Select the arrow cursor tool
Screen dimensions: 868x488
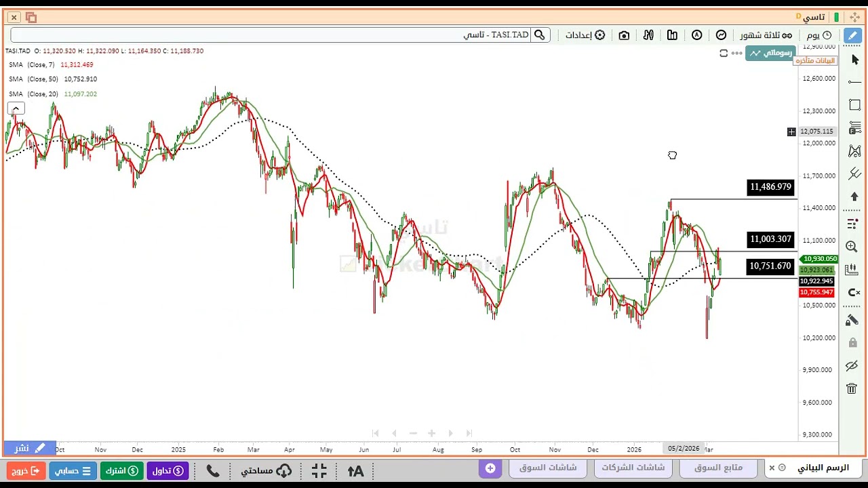[x=854, y=60]
